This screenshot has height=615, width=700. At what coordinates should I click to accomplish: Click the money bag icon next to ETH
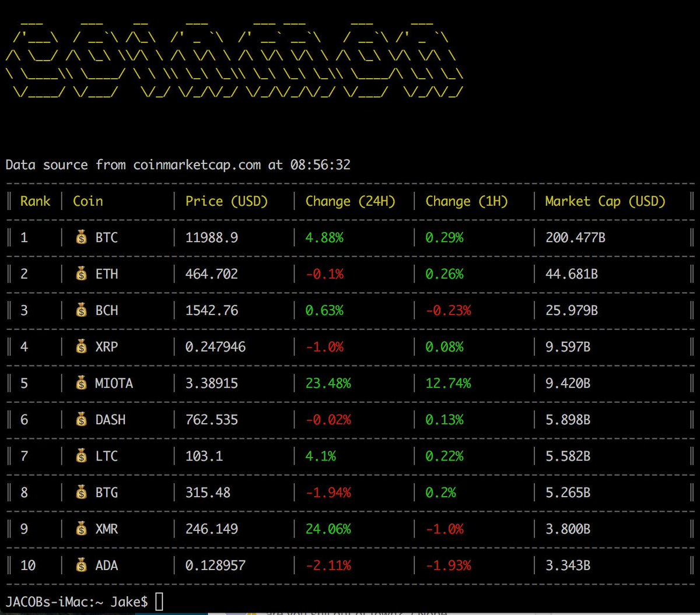click(x=82, y=274)
